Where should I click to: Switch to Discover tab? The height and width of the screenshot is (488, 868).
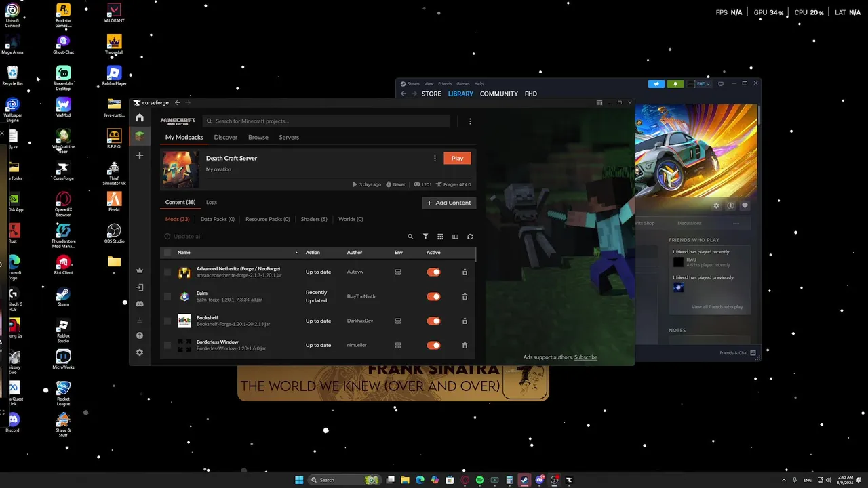(x=226, y=138)
